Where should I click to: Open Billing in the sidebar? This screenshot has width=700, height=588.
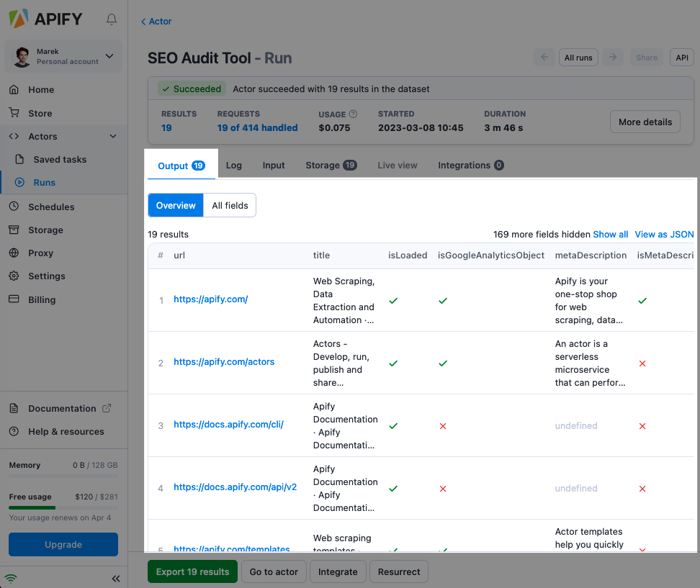pyautogui.click(x=42, y=299)
